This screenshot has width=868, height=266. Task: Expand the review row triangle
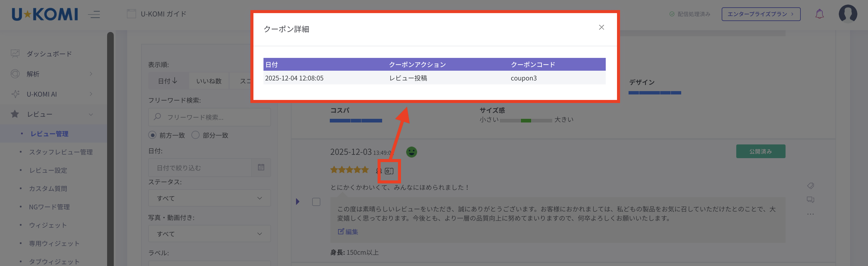[298, 202]
